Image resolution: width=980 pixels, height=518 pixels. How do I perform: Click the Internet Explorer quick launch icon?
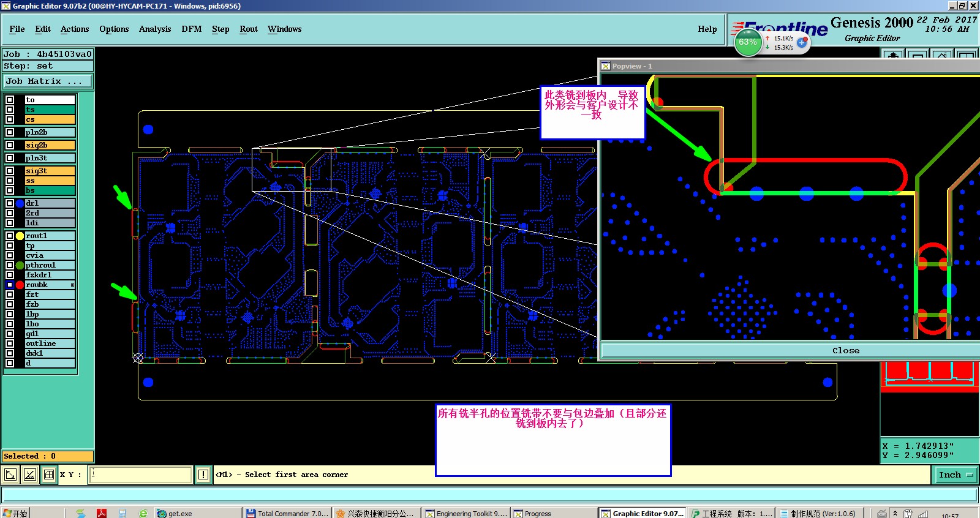click(143, 513)
